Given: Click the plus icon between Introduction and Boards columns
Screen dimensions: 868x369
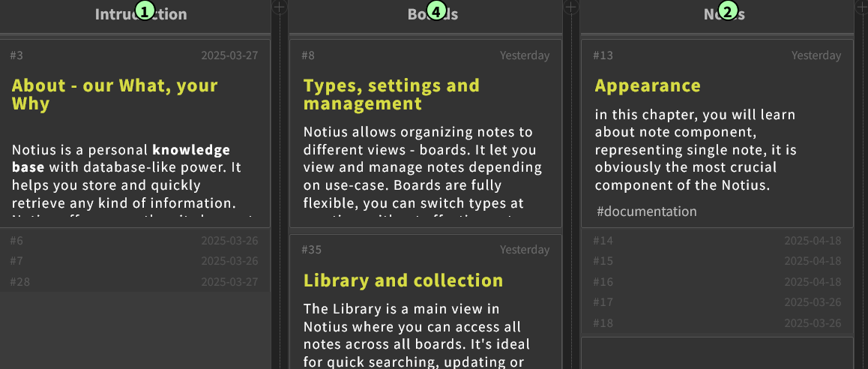Looking at the screenshot, I should 280,7.
